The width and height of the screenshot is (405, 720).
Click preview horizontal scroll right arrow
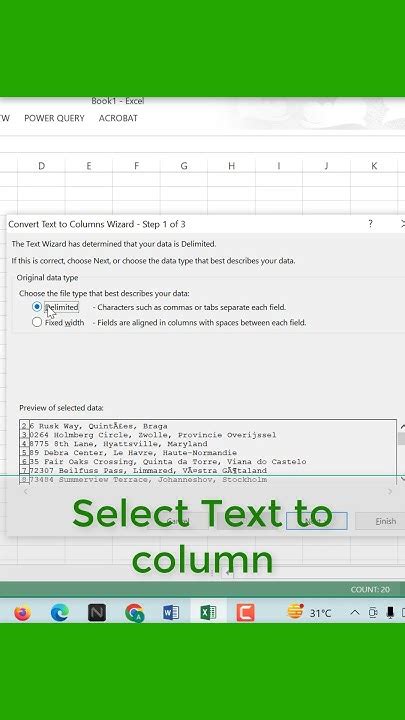[390, 492]
